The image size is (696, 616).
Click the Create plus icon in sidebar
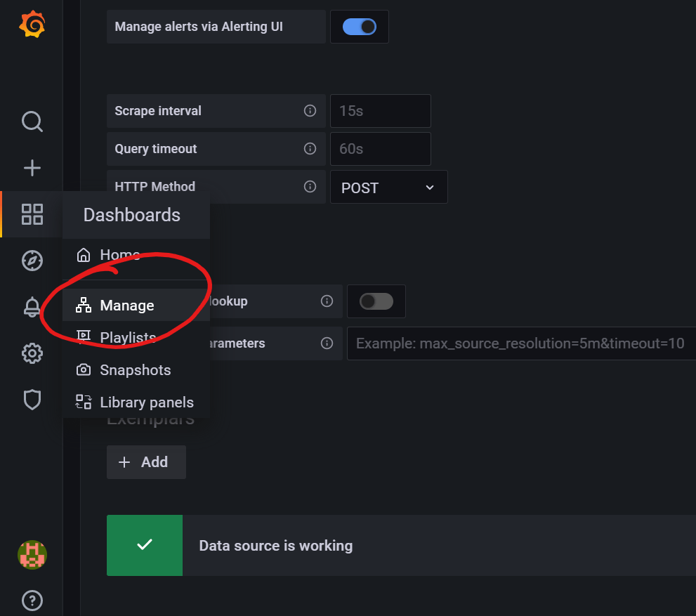click(x=32, y=168)
